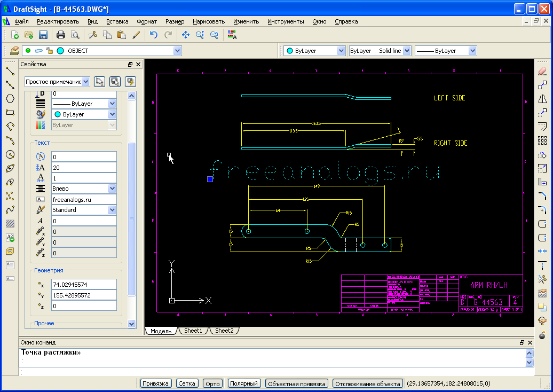This screenshot has height=392, width=553.
Task: Float the Свойства panel with restore icon
Action: pyautogui.click(x=130, y=64)
